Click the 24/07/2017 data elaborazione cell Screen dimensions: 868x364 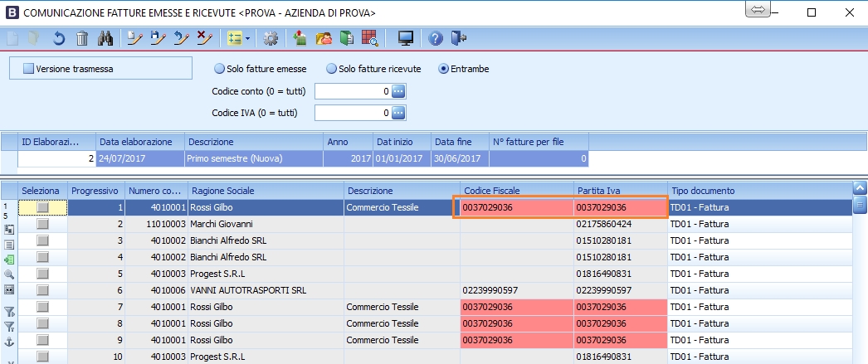pos(140,158)
